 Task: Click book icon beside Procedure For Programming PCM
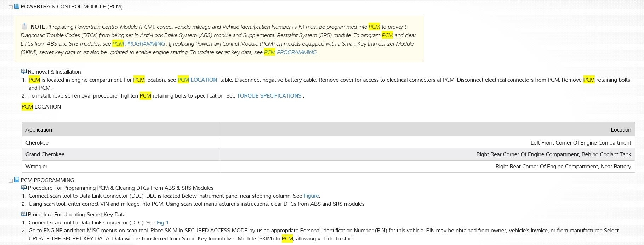click(24, 188)
